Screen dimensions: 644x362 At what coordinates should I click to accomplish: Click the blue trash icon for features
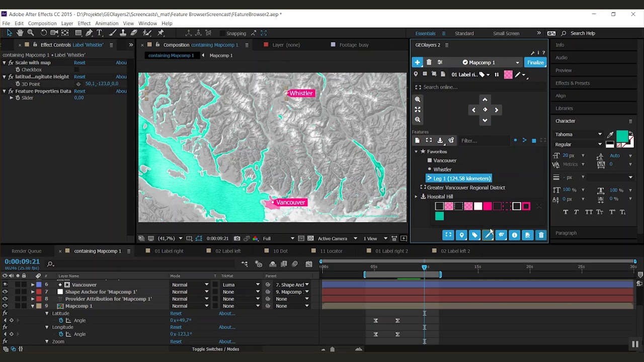(x=541, y=235)
